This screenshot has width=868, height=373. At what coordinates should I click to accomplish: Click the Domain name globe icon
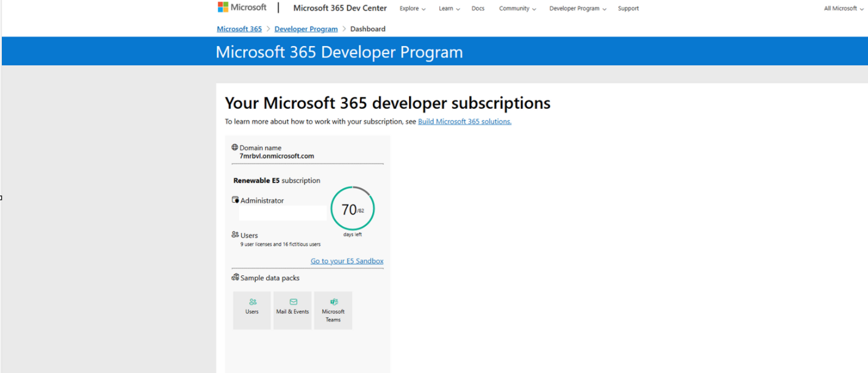click(x=234, y=147)
